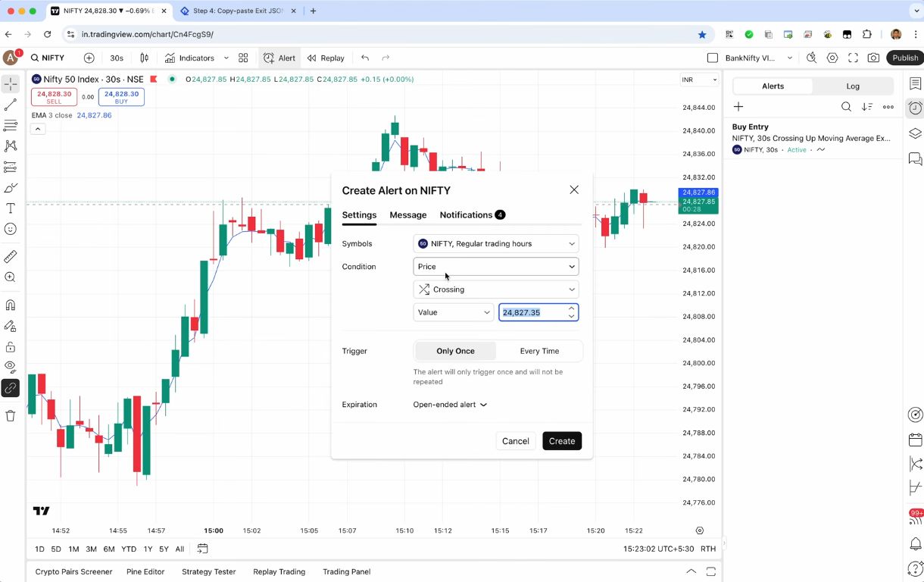Open the Condition Price dropdown
The width and height of the screenshot is (924, 582).
(x=496, y=266)
